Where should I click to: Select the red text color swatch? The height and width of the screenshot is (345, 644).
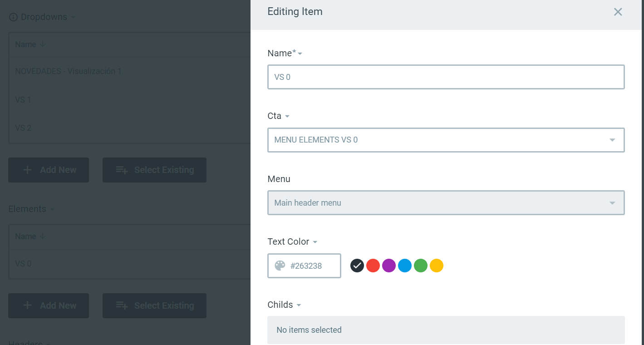[373, 265]
